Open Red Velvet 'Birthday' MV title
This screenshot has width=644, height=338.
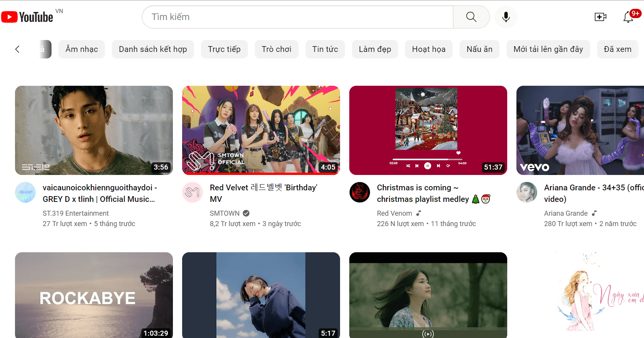(264, 193)
